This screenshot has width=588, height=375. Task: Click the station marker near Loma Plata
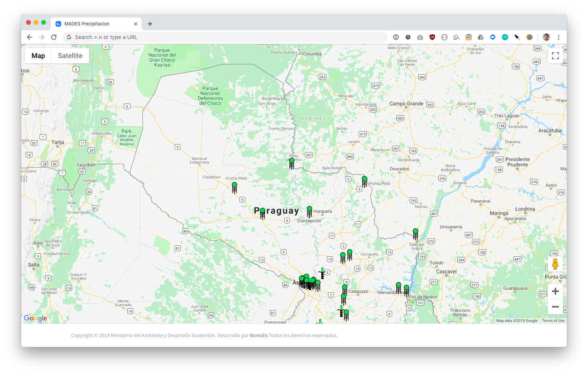click(x=235, y=187)
